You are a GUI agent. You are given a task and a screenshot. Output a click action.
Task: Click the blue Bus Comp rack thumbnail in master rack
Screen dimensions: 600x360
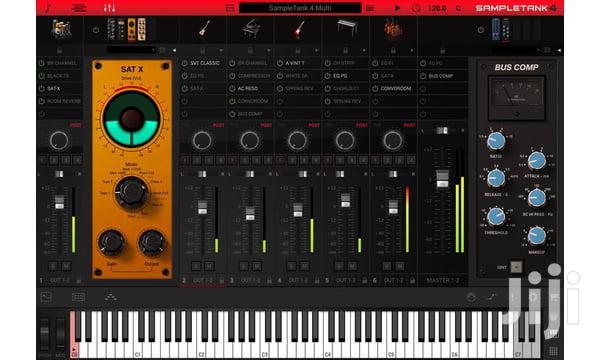496,29
